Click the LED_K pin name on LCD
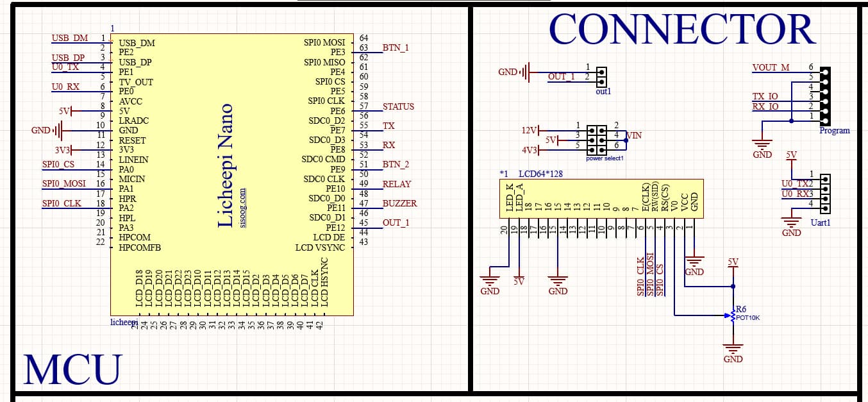 pyautogui.click(x=510, y=198)
